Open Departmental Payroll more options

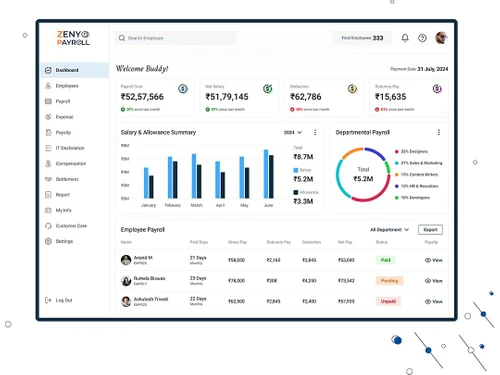pyautogui.click(x=439, y=132)
